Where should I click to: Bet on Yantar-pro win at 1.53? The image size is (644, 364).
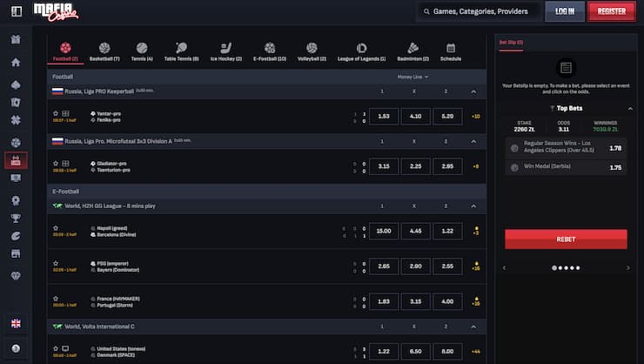(384, 117)
